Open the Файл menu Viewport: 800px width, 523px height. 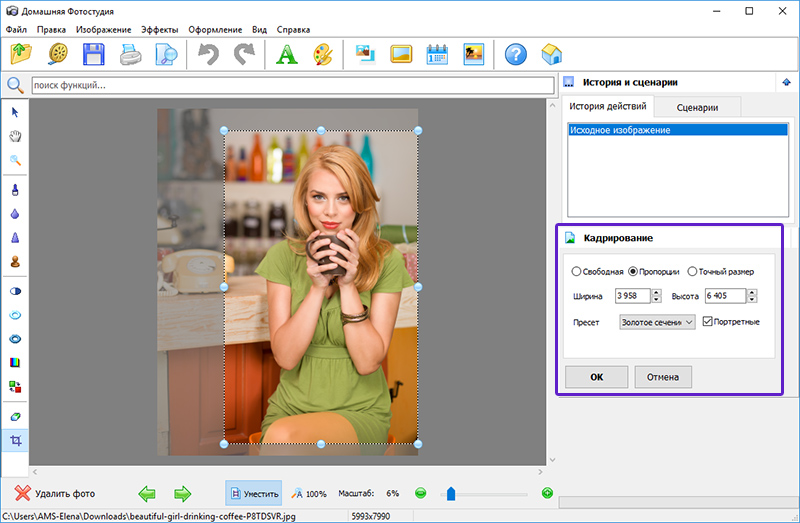pos(16,30)
